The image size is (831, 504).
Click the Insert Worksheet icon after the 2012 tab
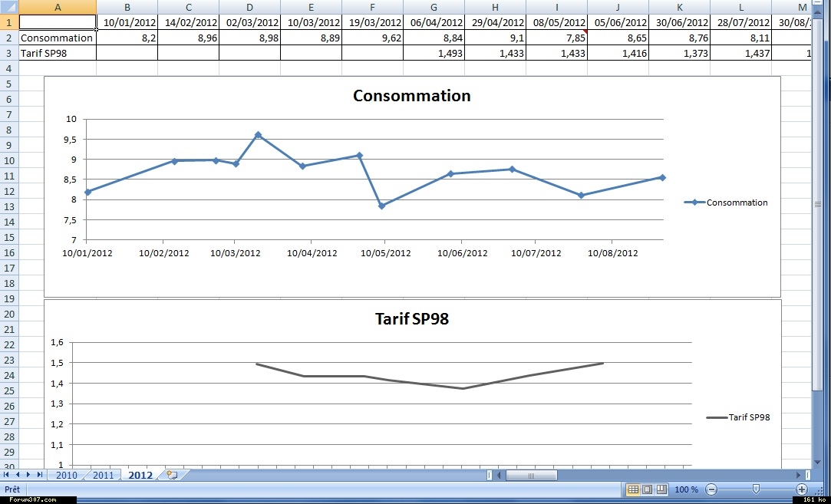(x=172, y=476)
